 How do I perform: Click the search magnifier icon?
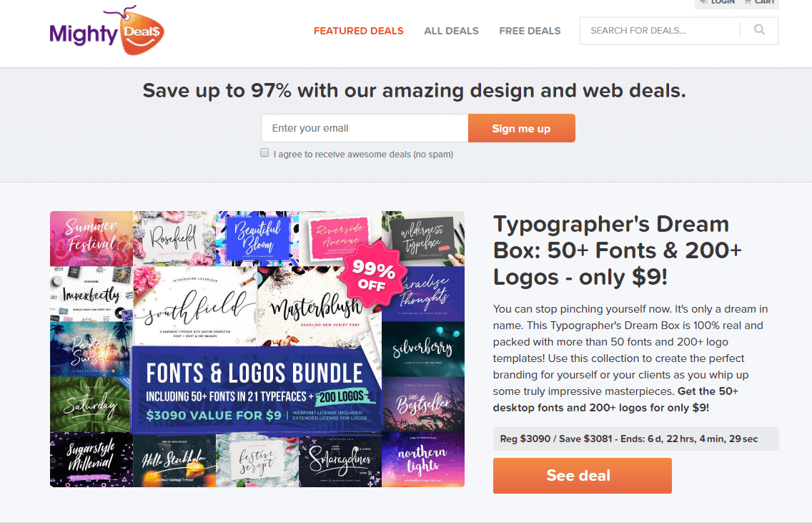tap(759, 30)
